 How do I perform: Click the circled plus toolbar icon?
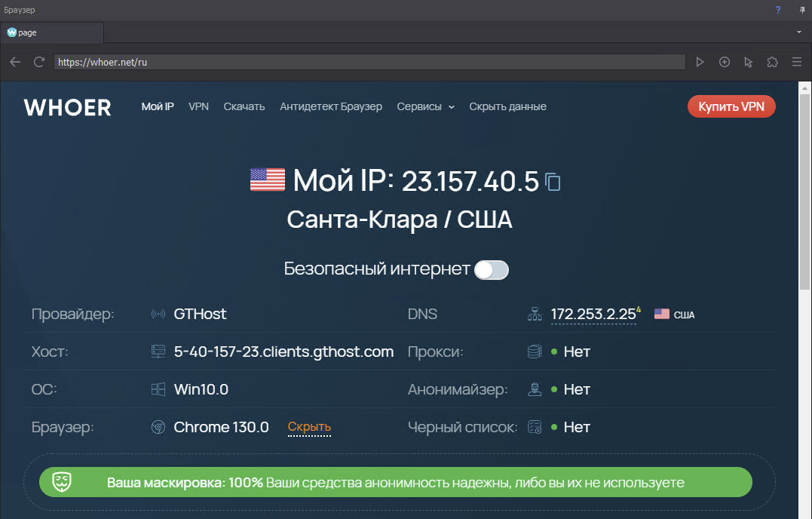click(725, 62)
